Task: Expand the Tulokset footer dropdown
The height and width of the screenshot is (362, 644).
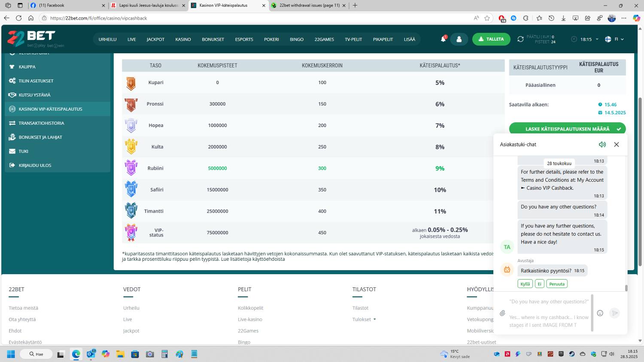Action: coord(364,320)
